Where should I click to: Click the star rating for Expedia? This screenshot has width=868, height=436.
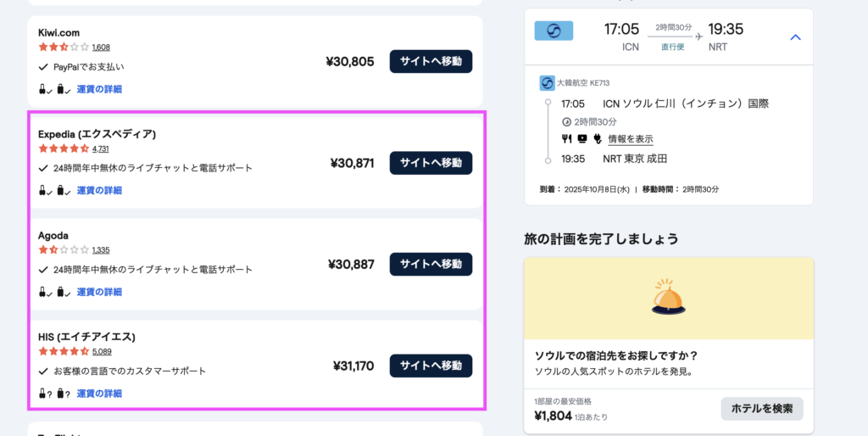coord(64,148)
